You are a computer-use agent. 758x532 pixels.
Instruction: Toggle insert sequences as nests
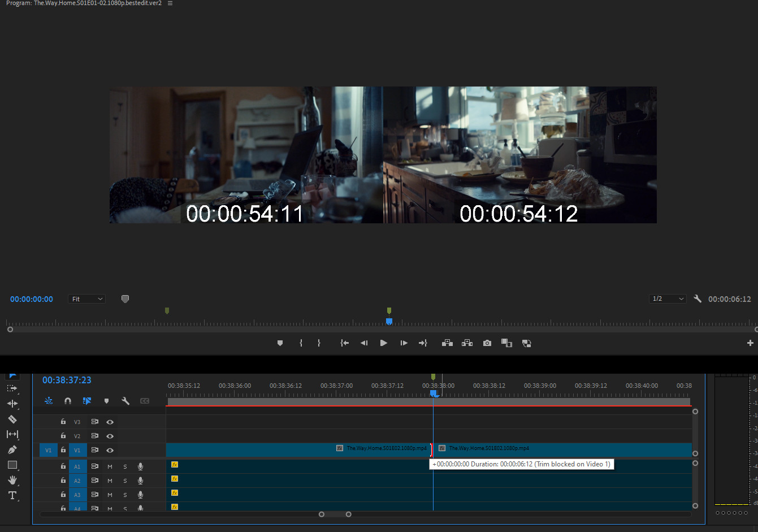click(x=49, y=401)
